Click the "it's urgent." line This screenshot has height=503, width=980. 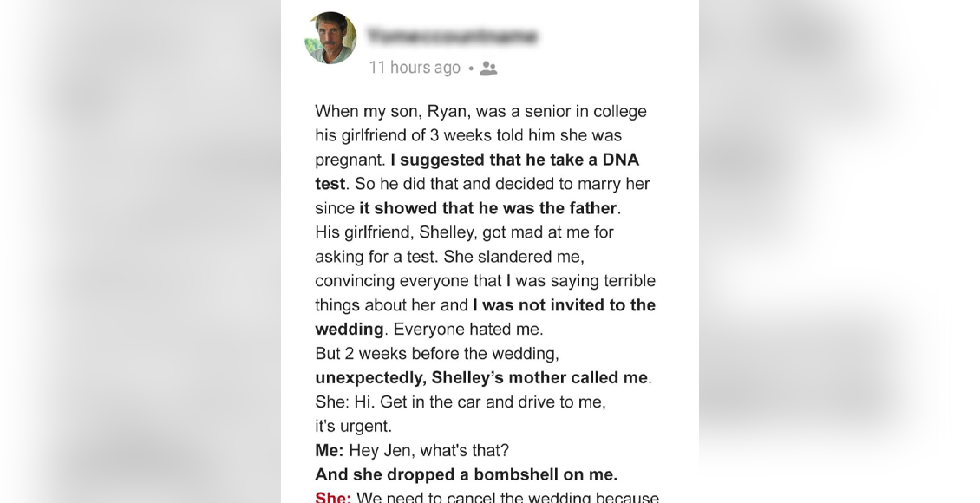[x=353, y=426]
